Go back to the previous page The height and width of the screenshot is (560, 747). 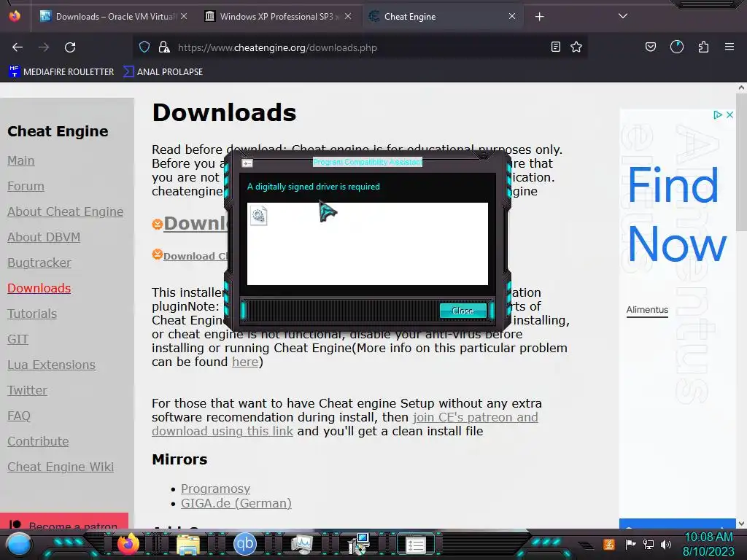click(x=18, y=47)
